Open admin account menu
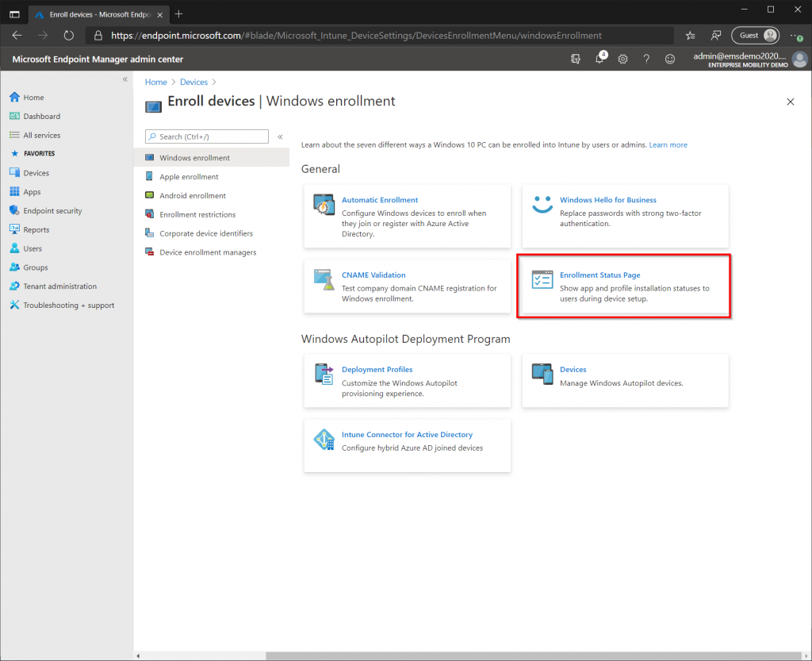The width and height of the screenshot is (812, 661). 750,59
